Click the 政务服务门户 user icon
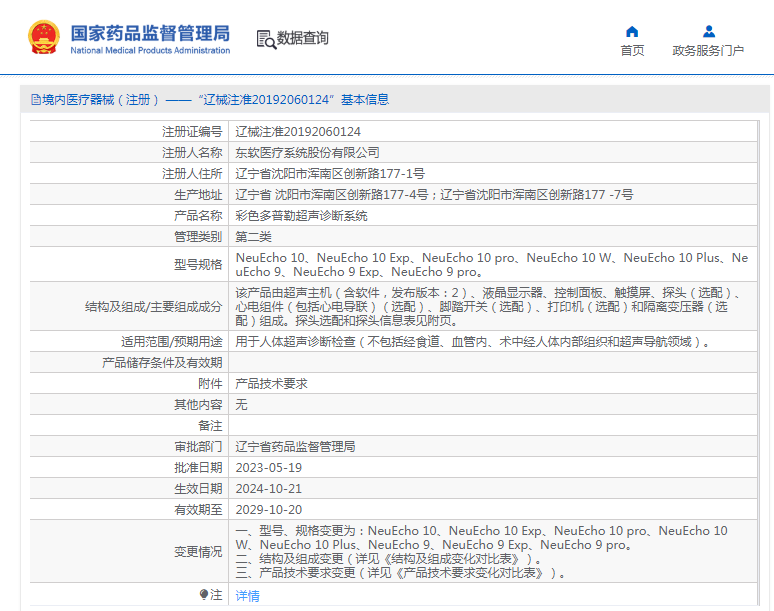 coord(709,32)
